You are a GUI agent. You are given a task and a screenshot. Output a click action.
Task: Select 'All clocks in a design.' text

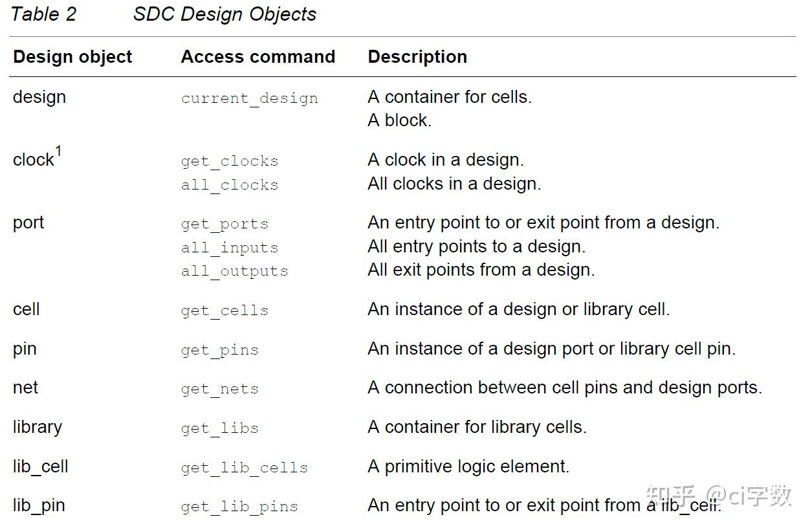click(454, 184)
